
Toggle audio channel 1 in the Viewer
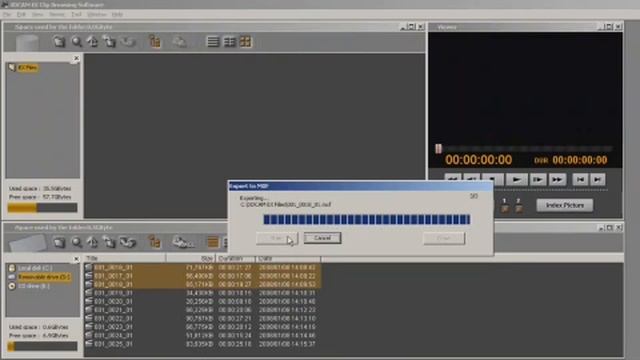click(x=505, y=209)
